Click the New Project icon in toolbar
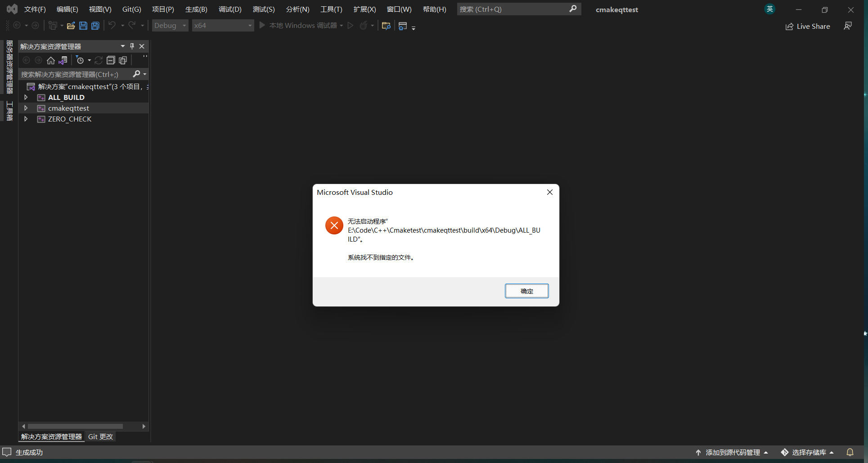The width and height of the screenshot is (868, 463). pos(53,26)
